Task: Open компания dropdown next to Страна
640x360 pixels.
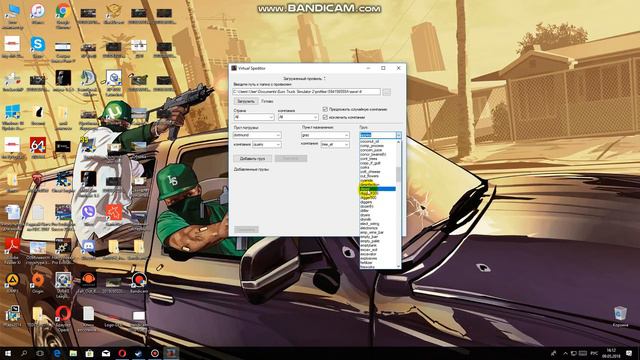Action: pos(298,117)
